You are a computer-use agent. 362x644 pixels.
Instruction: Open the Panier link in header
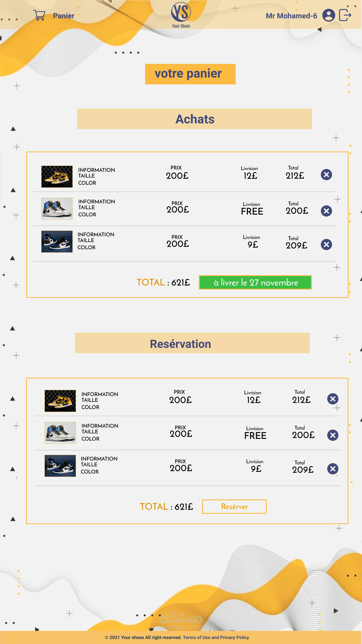(x=64, y=16)
